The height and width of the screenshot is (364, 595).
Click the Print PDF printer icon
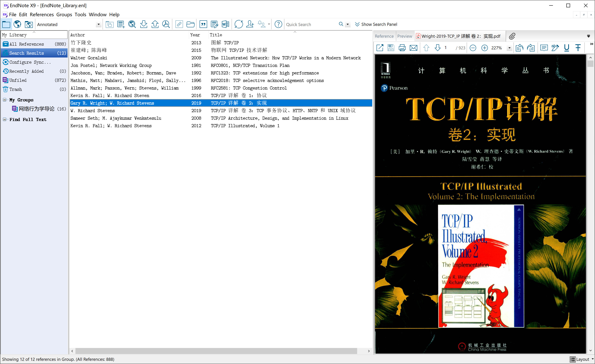point(402,48)
